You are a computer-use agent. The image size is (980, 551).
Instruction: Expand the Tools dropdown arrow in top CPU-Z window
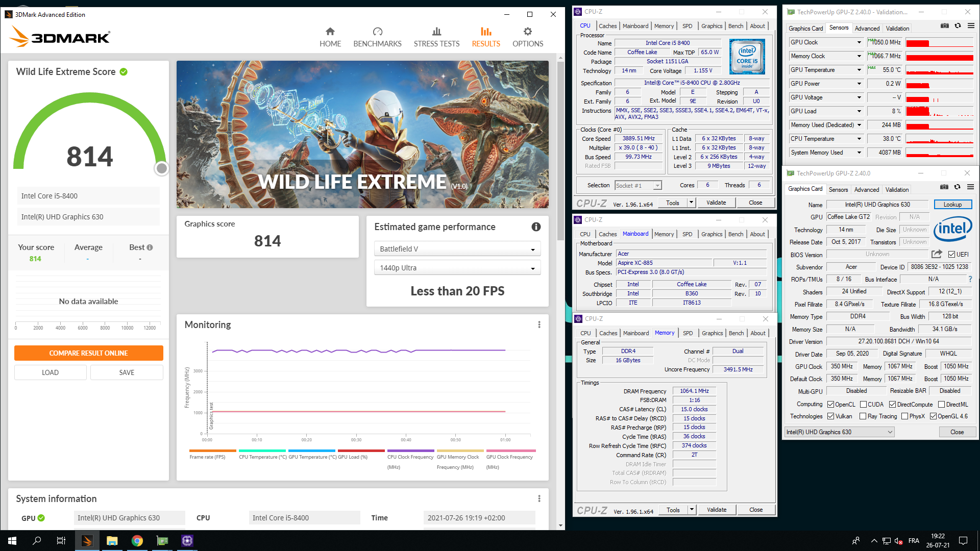691,203
